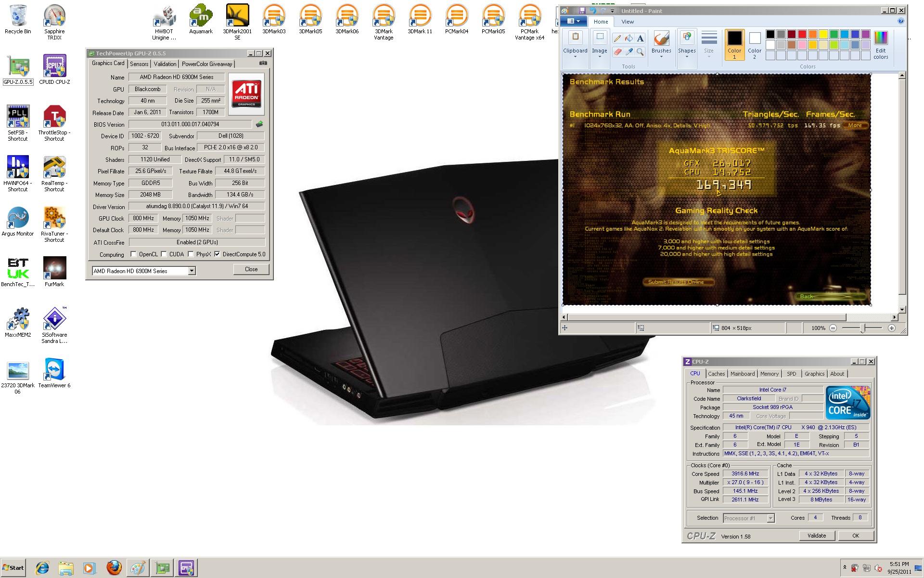Click the zoom in plus button in Paint

coord(892,328)
